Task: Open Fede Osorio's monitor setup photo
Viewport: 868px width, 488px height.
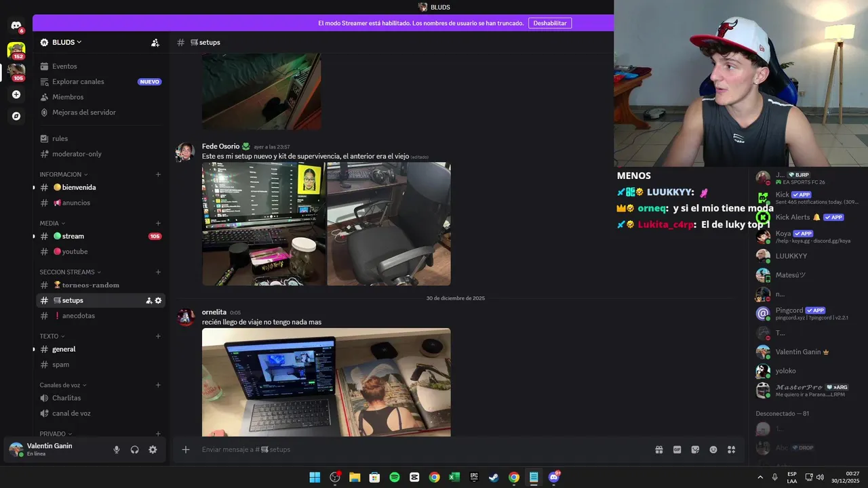Action: tap(264, 224)
